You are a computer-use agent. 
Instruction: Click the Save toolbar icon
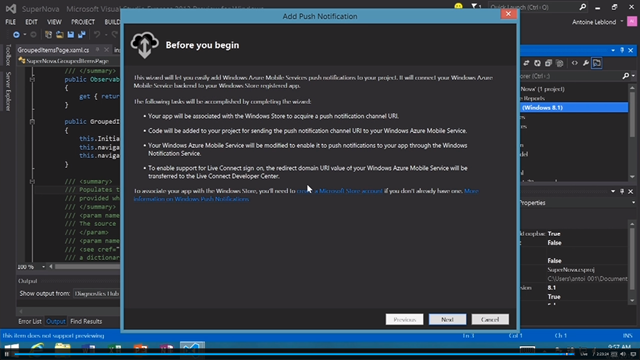tap(71, 35)
